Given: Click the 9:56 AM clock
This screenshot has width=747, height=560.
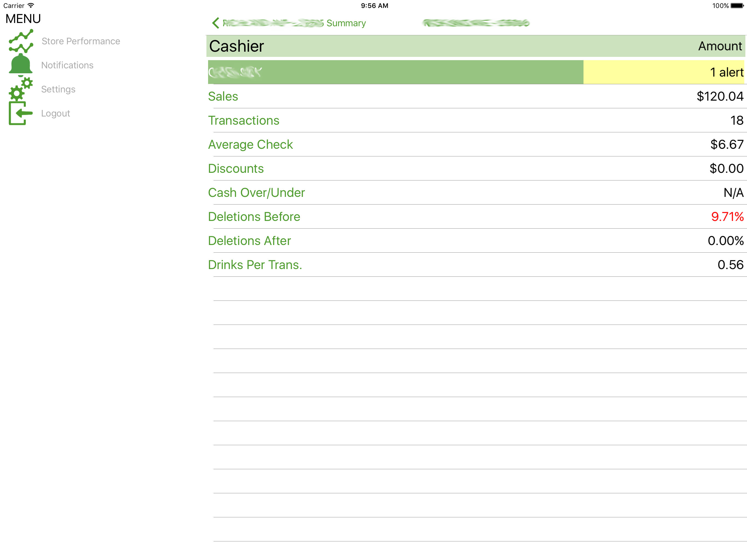Looking at the screenshot, I should 375,5.
